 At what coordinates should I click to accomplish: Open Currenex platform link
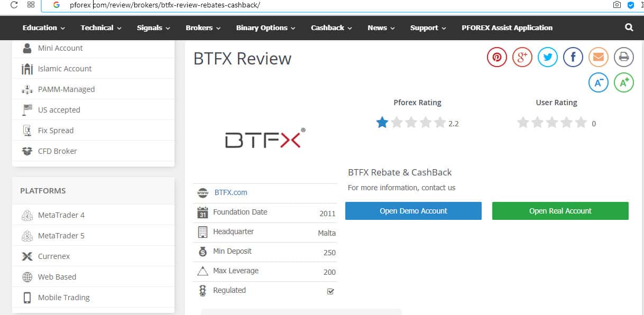click(54, 256)
